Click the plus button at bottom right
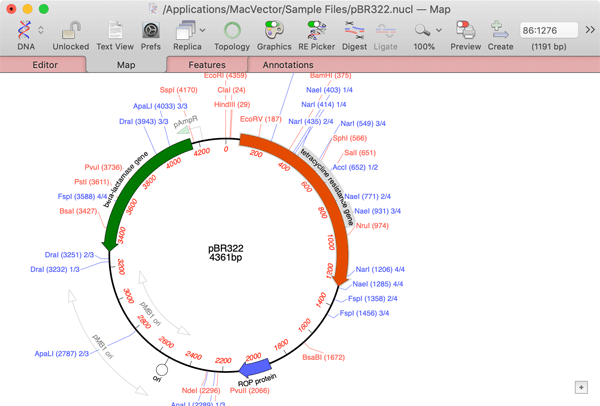The image size is (600, 406). coord(581,387)
